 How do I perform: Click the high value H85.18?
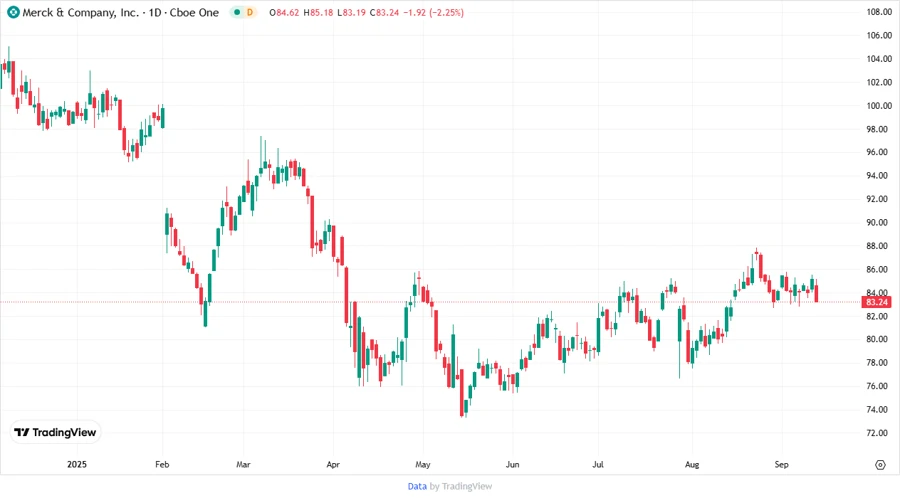pyautogui.click(x=318, y=12)
